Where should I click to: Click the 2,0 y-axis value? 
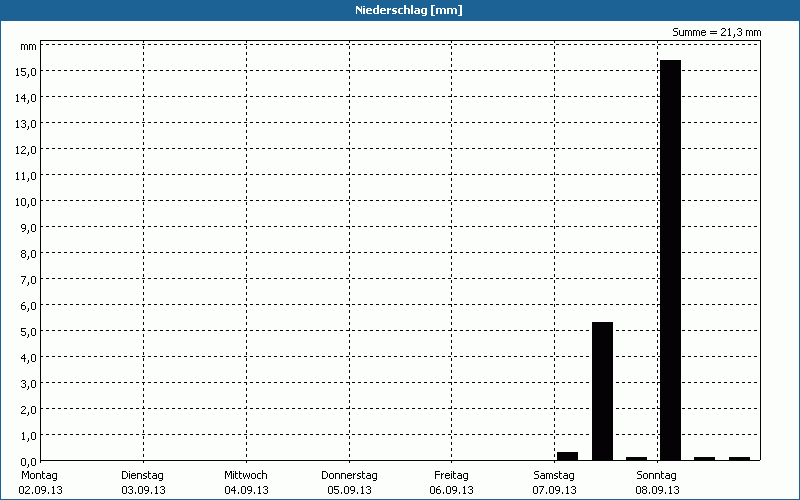(28, 410)
